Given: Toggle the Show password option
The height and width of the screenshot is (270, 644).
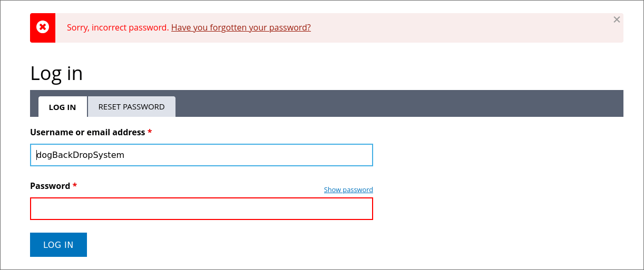Looking at the screenshot, I should tap(348, 189).
